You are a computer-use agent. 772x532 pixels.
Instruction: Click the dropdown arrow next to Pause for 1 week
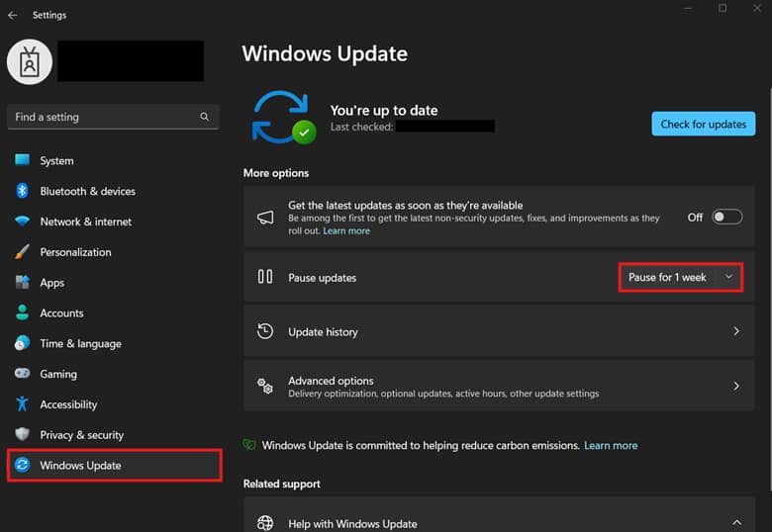coord(728,277)
